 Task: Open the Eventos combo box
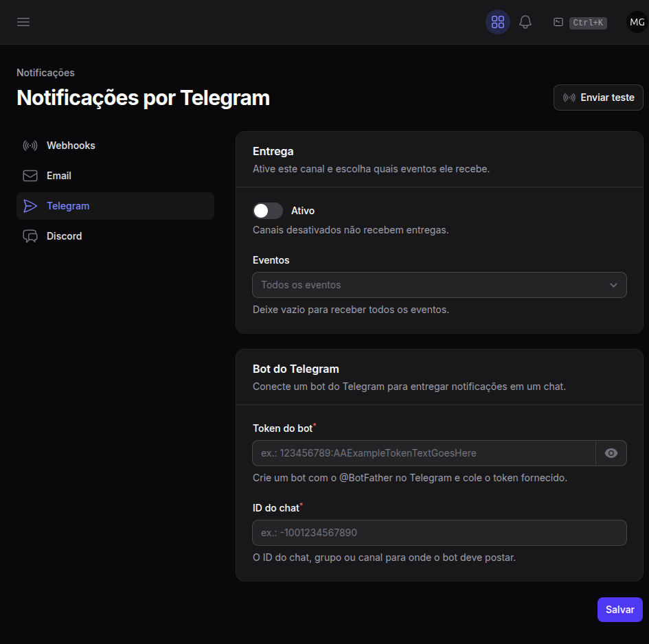[x=439, y=285]
